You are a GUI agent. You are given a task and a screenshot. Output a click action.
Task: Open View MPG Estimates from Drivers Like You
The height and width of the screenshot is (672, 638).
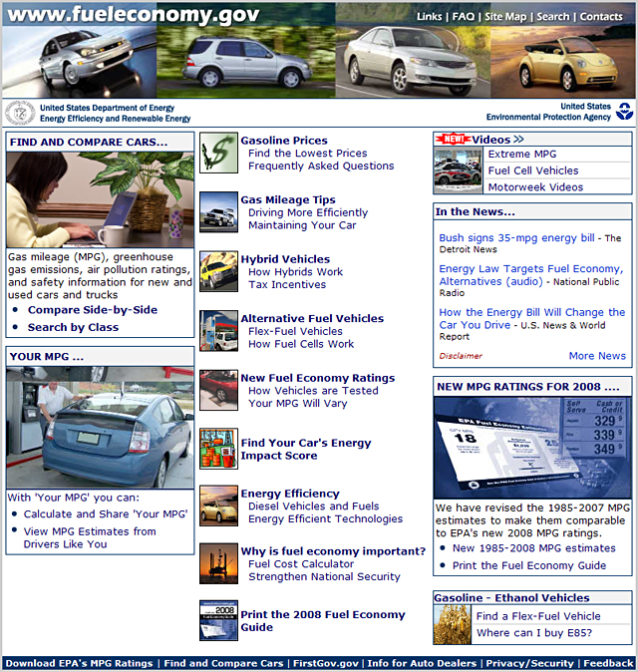pos(90,537)
